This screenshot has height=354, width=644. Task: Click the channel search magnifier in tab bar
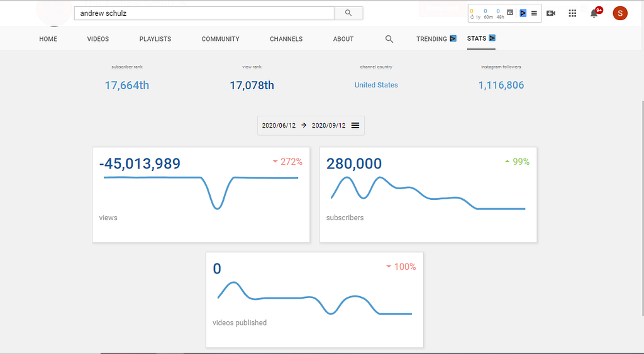pyautogui.click(x=389, y=39)
